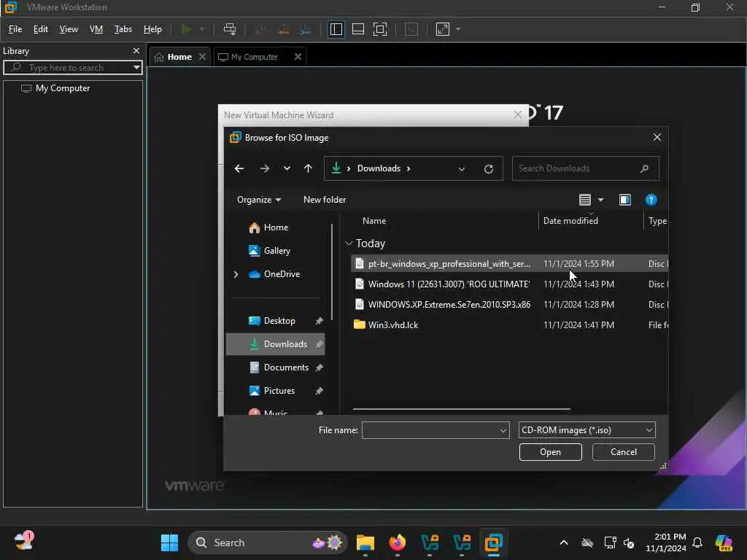Click the Open button

point(550,452)
